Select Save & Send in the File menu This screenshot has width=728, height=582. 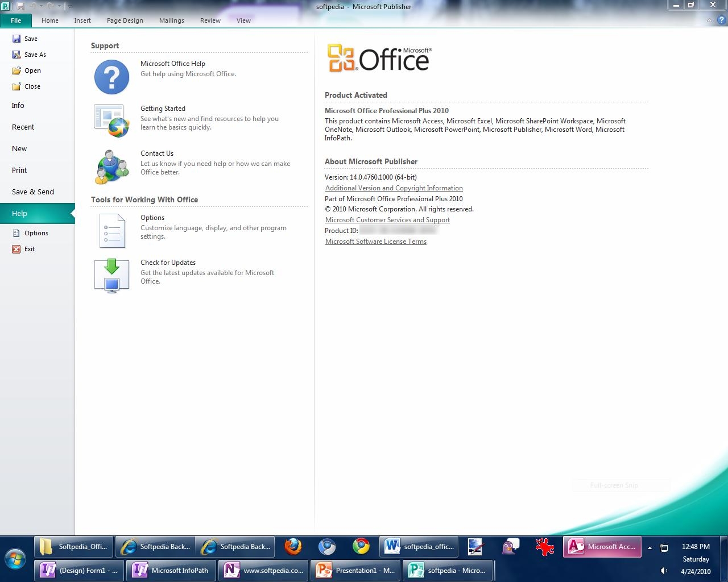[x=33, y=192]
